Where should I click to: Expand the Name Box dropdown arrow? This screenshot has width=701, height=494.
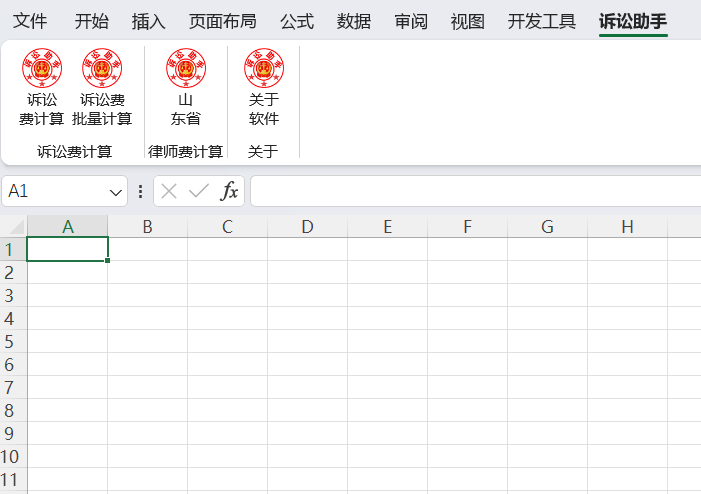[x=115, y=192]
